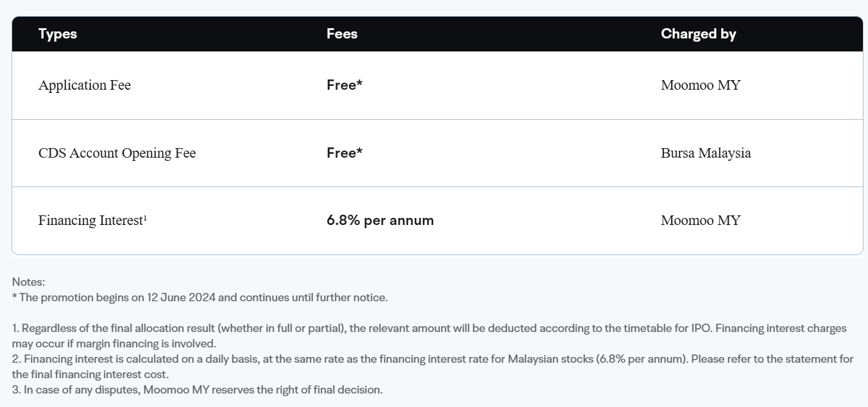868x407 pixels.
Task: Click Free* in the Application Fee row
Action: 345,85
